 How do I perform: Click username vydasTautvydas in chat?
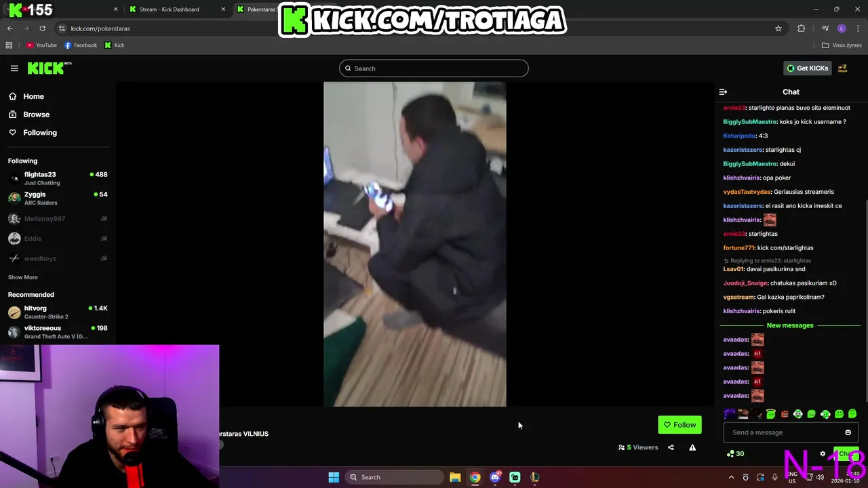tap(747, 192)
